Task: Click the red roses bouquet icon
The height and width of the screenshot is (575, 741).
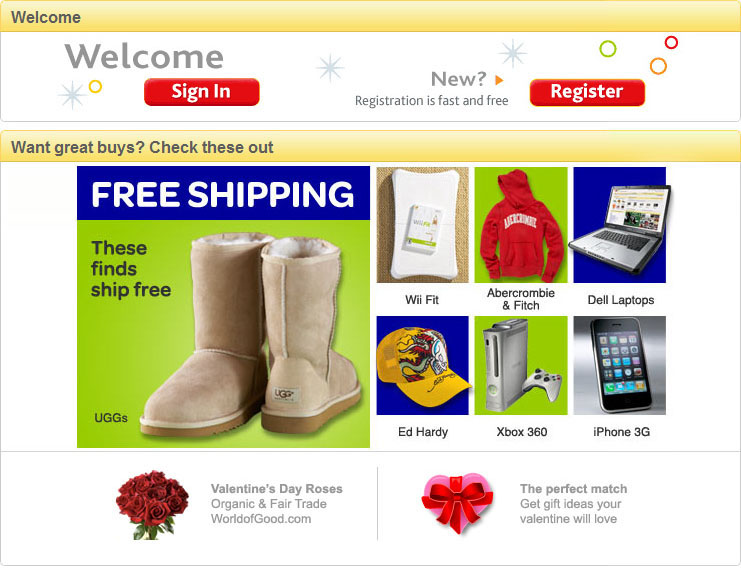Action: pos(152,505)
